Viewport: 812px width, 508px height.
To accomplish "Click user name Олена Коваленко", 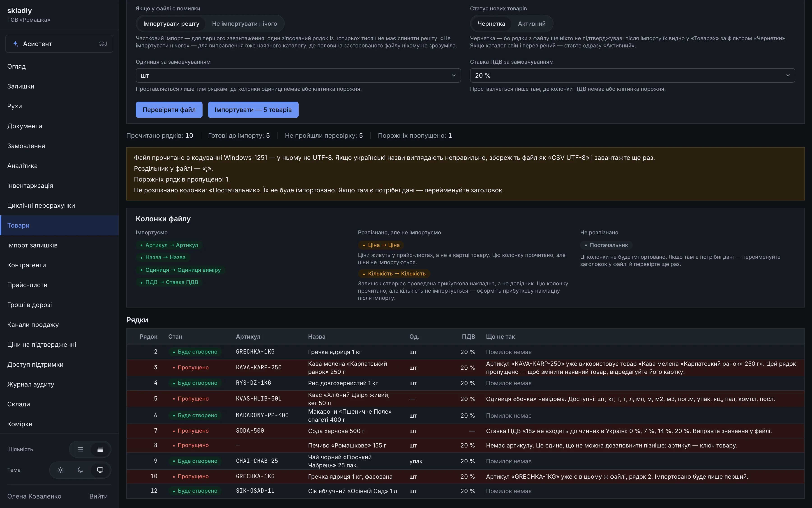I will click(34, 496).
